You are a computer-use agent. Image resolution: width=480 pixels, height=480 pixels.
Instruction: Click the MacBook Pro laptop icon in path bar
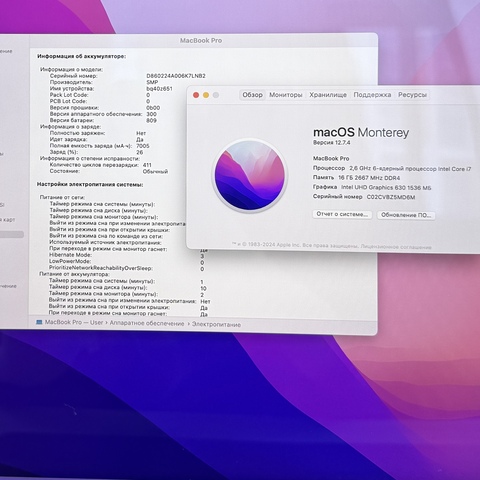pos(39,322)
